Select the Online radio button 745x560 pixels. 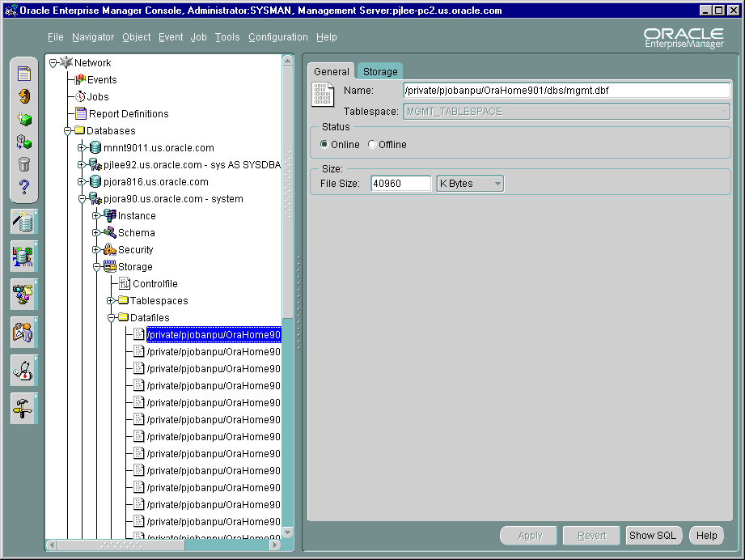tap(324, 145)
